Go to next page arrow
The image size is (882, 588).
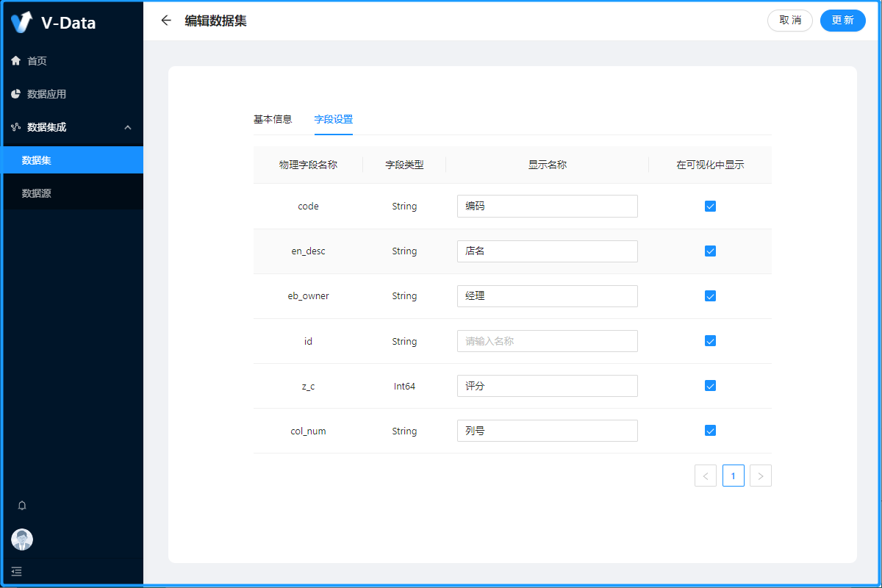[760, 476]
